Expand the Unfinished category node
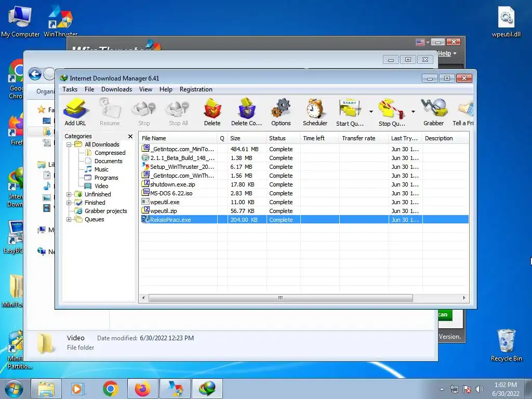Screen dimensions: 532x399 69,194
